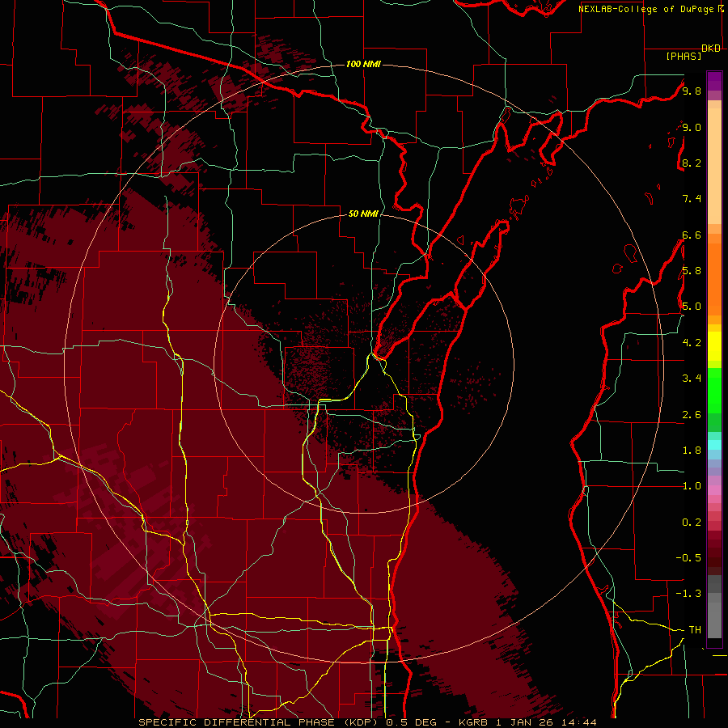Click the -0.5 scale value
Viewport: 728px width, 728px height.
pyautogui.click(x=688, y=558)
